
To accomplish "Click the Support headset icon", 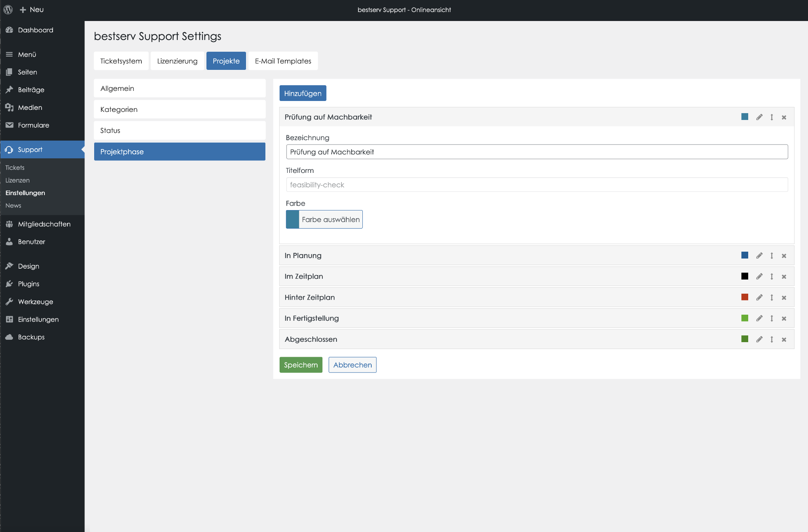I will tap(9, 150).
